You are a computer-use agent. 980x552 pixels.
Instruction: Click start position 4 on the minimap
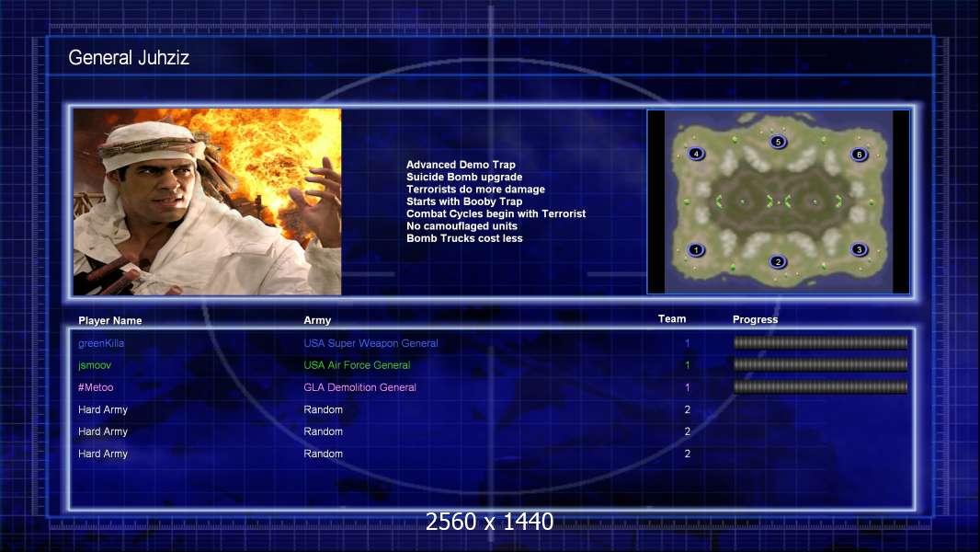tap(696, 154)
